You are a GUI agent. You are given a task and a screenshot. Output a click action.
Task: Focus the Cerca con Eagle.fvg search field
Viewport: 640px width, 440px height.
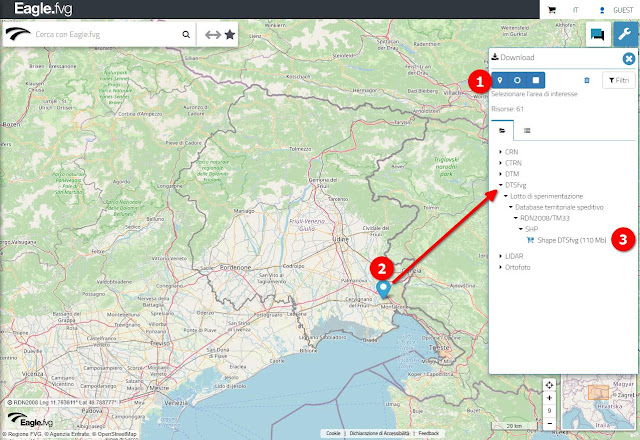click(106, 35)
